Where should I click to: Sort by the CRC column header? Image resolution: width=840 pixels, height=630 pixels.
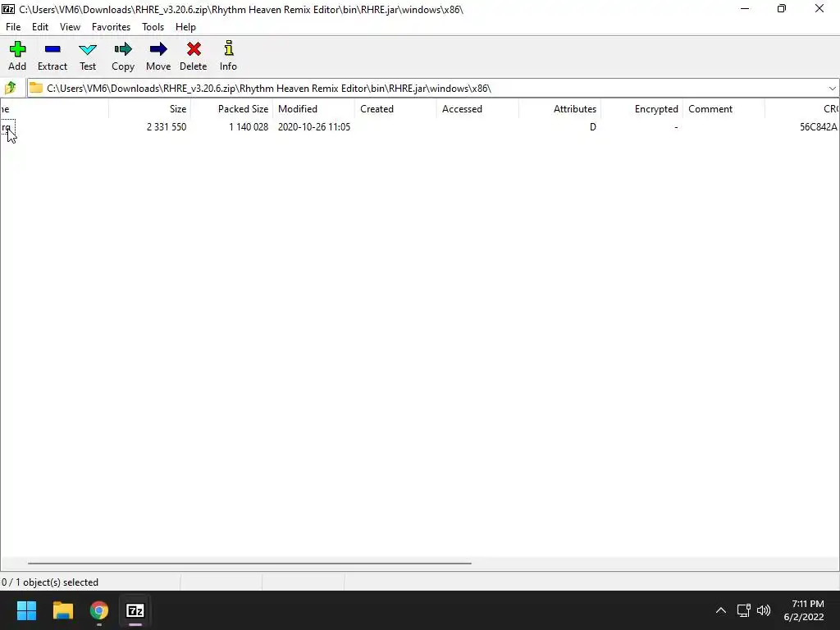[802, 109]
